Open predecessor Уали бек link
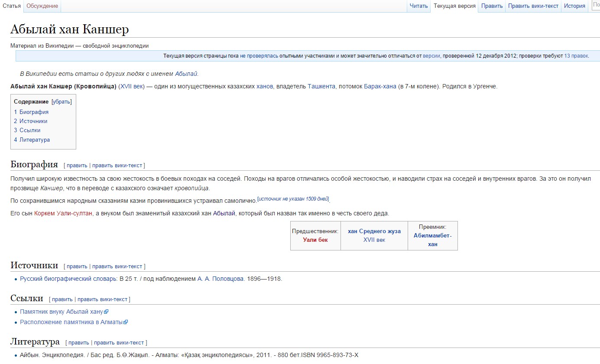The width and height of the screenshot is (600, 364). [x=315, y=240]
